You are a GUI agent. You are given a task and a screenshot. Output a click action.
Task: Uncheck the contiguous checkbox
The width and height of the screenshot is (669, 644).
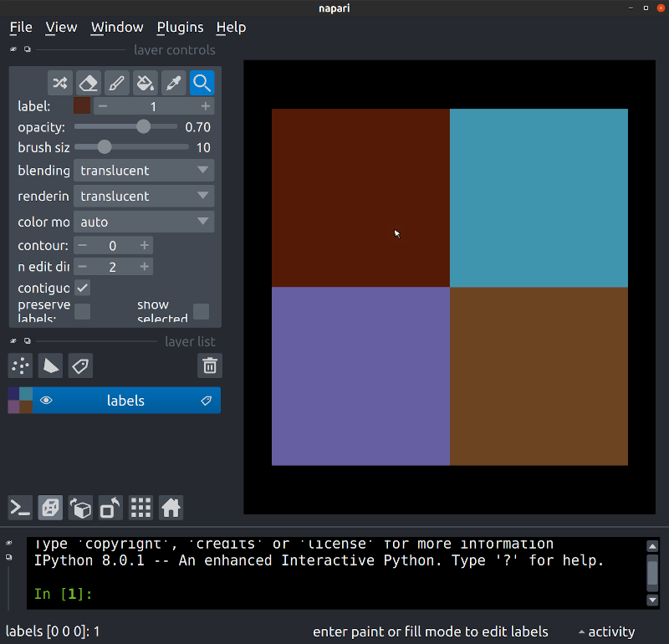pos(80,288)
